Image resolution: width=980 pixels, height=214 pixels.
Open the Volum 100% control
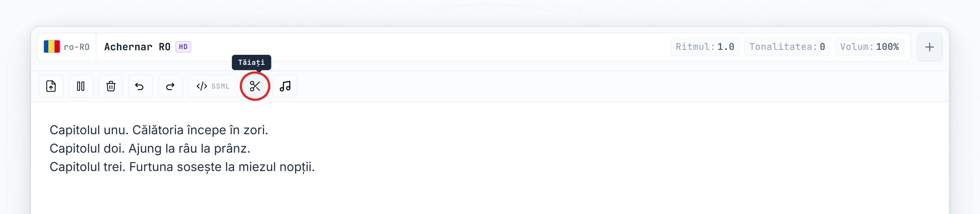(x=869, y=47)
